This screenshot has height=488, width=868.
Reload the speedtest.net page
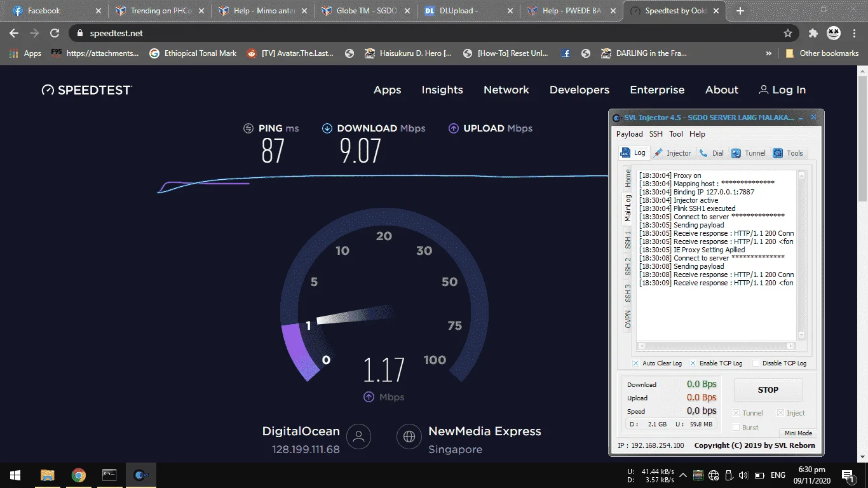55,33
